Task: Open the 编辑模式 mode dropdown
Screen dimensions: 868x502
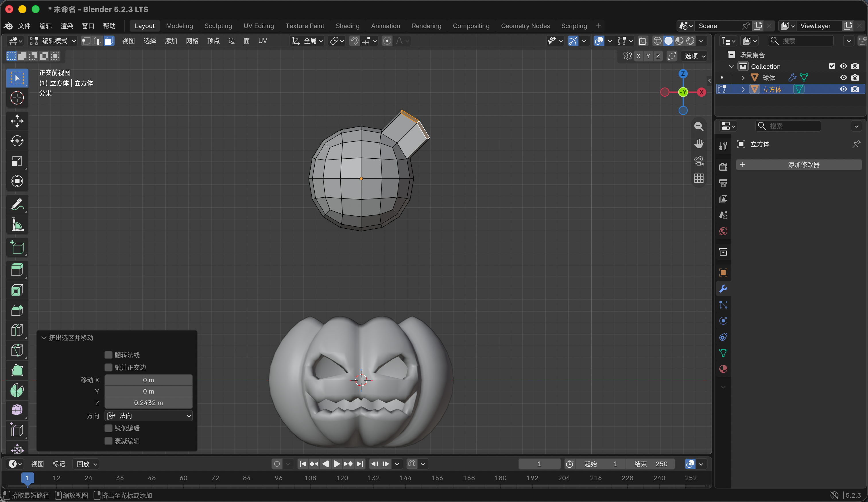Action: coord(53,41)
